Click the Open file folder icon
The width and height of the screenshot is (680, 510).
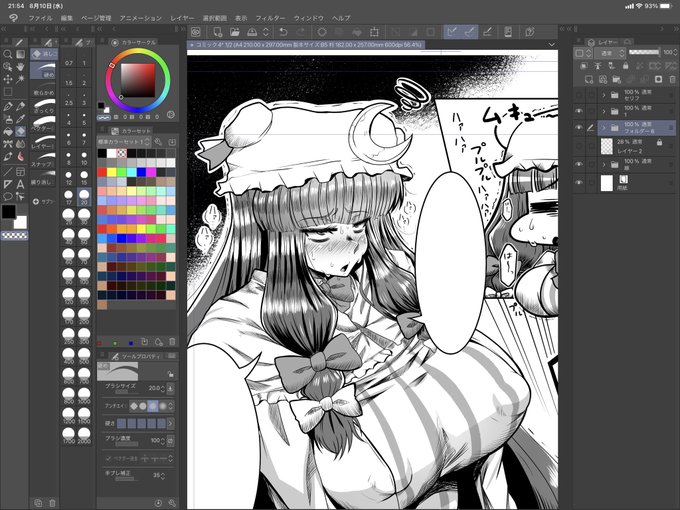pyautogui.click(x=235, y=32)
